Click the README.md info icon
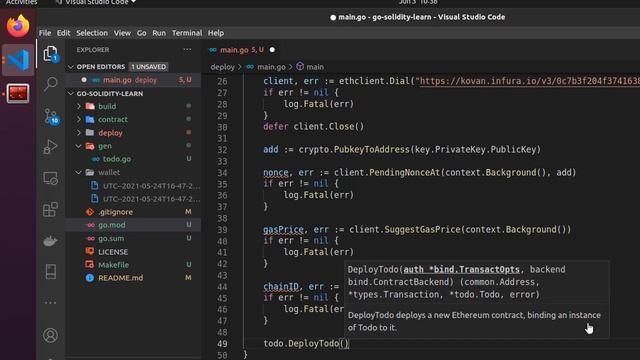 point(90,278)
